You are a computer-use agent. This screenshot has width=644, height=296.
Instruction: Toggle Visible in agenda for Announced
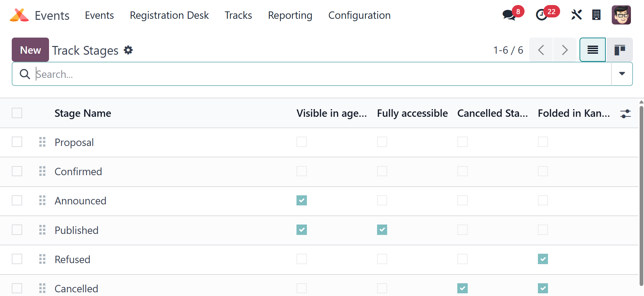click(x=302, y=201)
